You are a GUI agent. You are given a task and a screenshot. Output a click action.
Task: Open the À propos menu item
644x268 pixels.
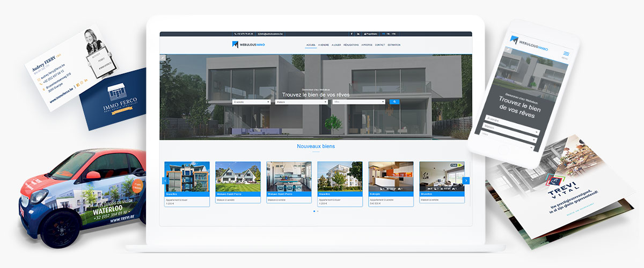point(367,45)
